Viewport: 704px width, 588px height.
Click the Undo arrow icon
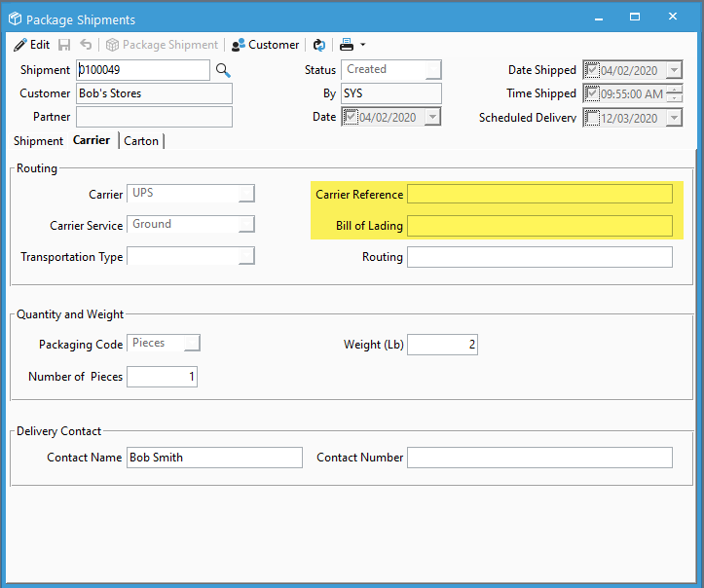point(86,45)
